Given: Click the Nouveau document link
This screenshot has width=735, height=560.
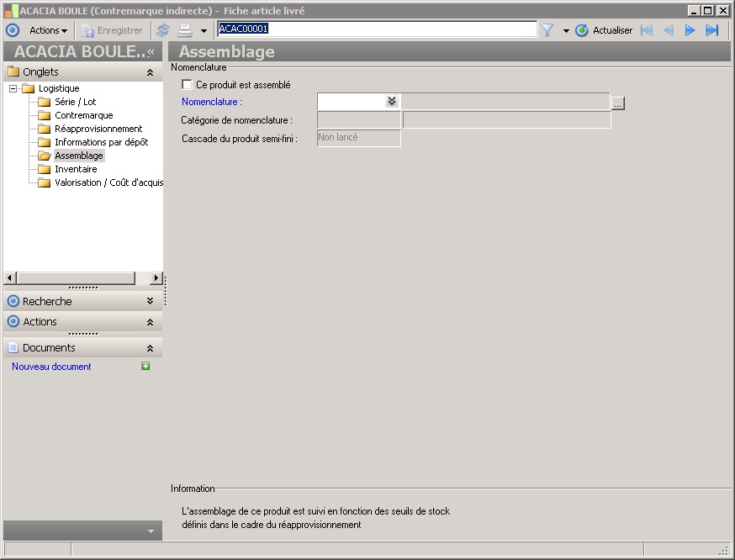Looking at the screenshot, I should pyautogui.click(x=51, y=367).
